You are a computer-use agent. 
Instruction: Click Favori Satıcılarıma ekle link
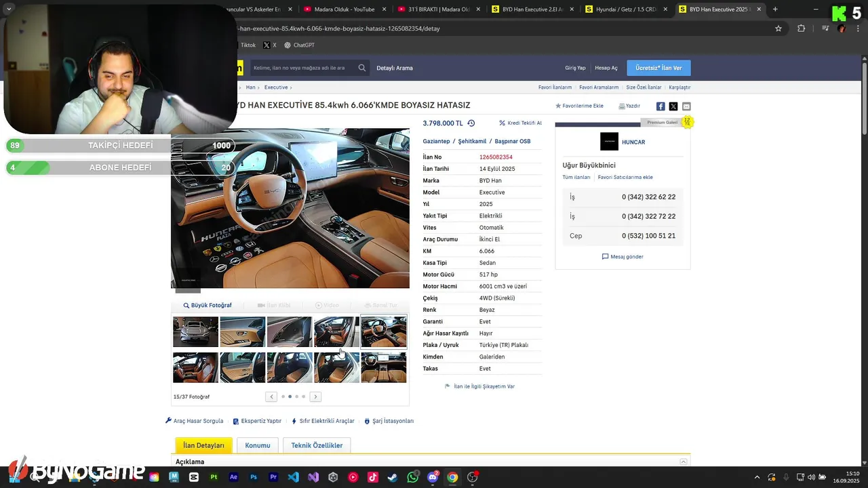pos(625,178)
